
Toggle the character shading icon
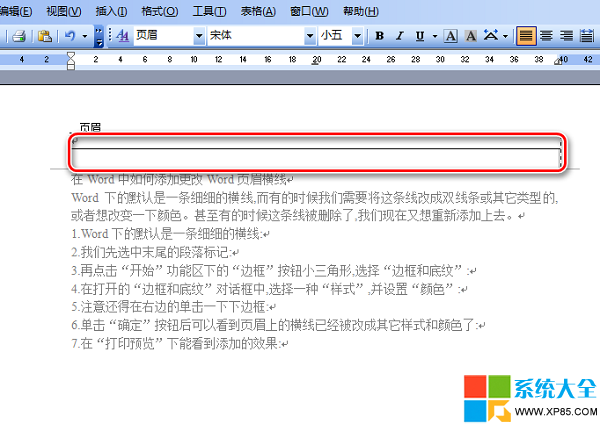click(x=471, y=36)
